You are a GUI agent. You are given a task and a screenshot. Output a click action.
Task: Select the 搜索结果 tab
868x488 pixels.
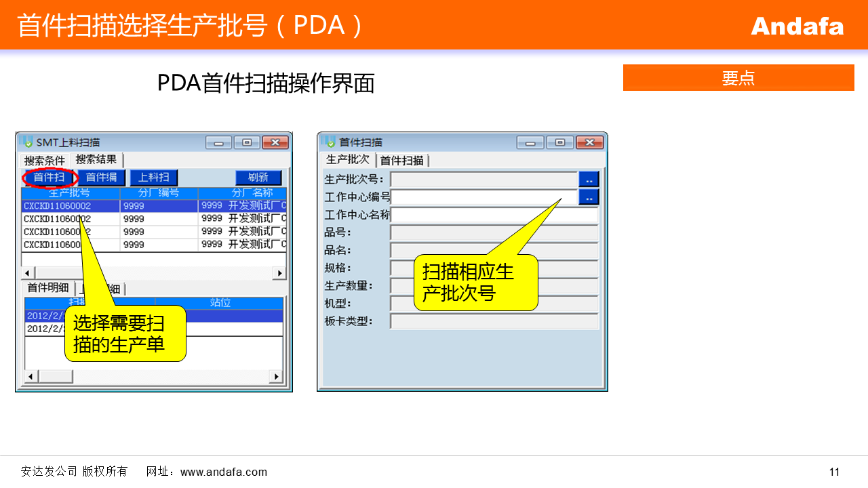coord(96,160)
